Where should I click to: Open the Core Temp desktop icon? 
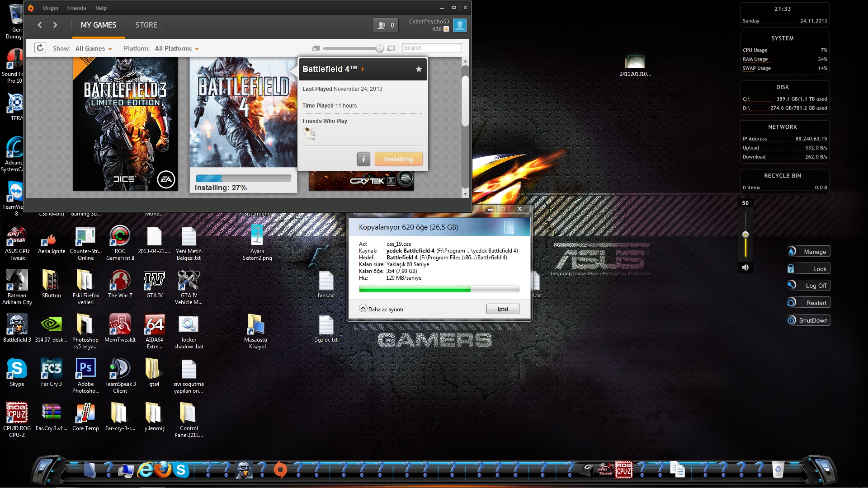[85, 418]
